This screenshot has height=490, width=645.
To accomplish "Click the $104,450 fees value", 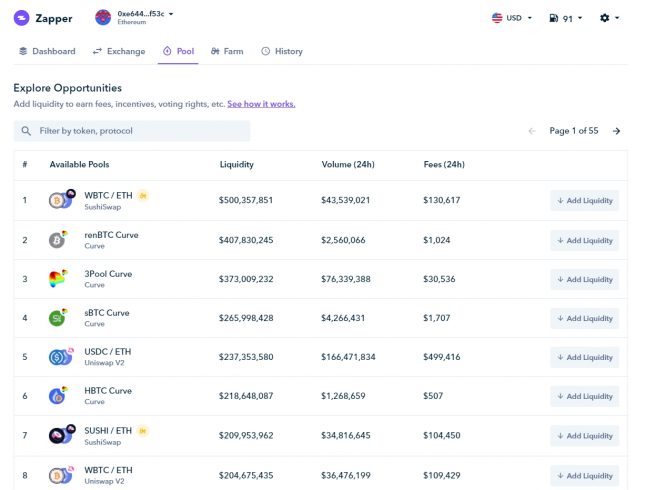I will (442, 436).
